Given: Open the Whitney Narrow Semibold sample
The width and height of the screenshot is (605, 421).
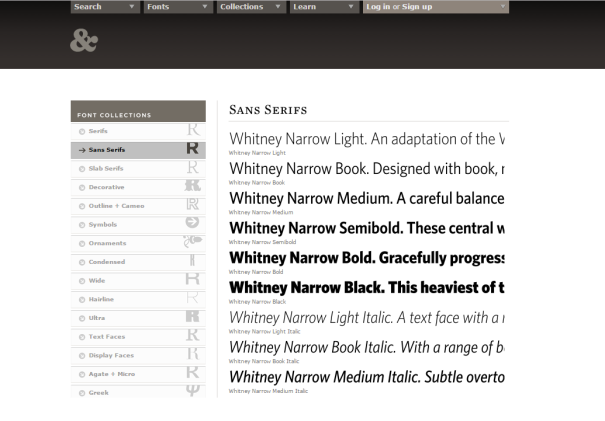Looking at the screenshot, I should click(x=367, y=228).
